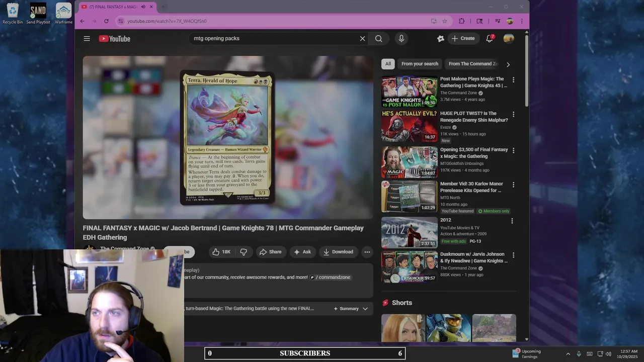Go back using the browser back arrow
Image resolution: width=644 pixels, height=362 pixels.
point(83,21)
